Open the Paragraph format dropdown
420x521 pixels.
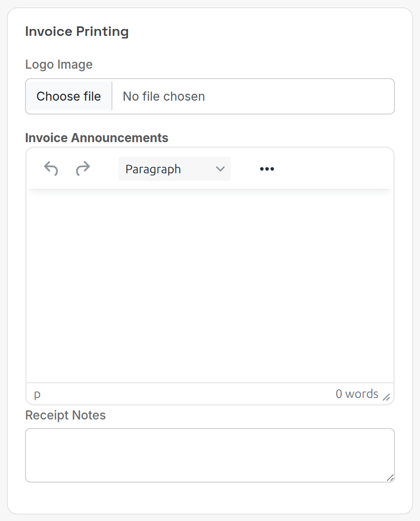[175, 169]
